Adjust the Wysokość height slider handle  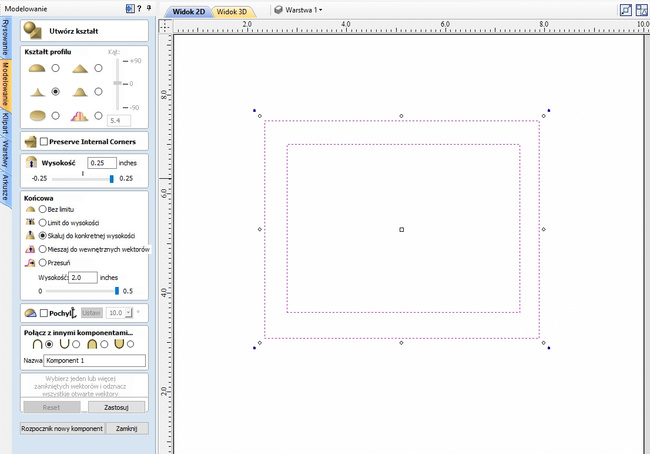(x=112, y=179)
